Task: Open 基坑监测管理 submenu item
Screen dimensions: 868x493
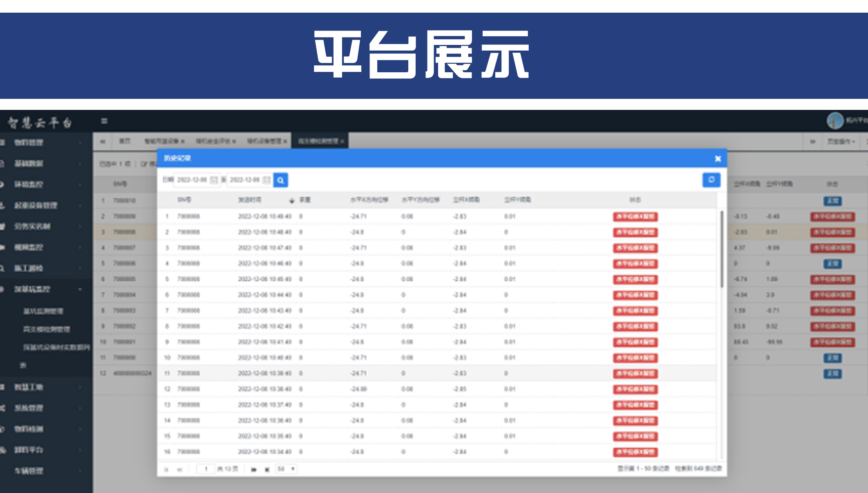Action: coord(43,311)
